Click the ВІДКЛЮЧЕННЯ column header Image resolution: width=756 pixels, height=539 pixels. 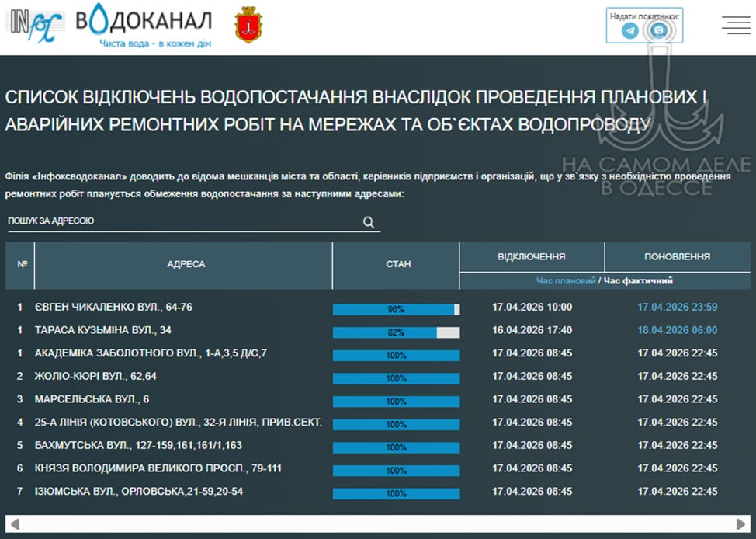(531, 256)
